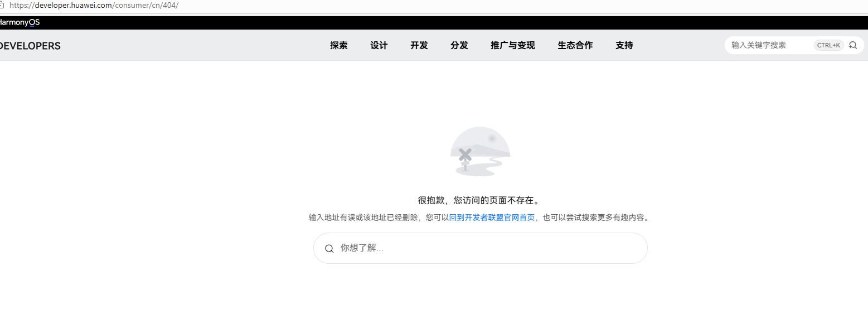Click the HarmonyOS logo in black bar
The image size is (868, 314).
coord(20,22)
